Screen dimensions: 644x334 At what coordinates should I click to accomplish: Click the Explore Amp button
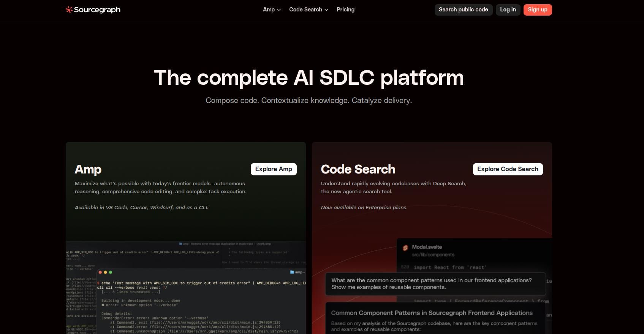(x=274, y=169)
